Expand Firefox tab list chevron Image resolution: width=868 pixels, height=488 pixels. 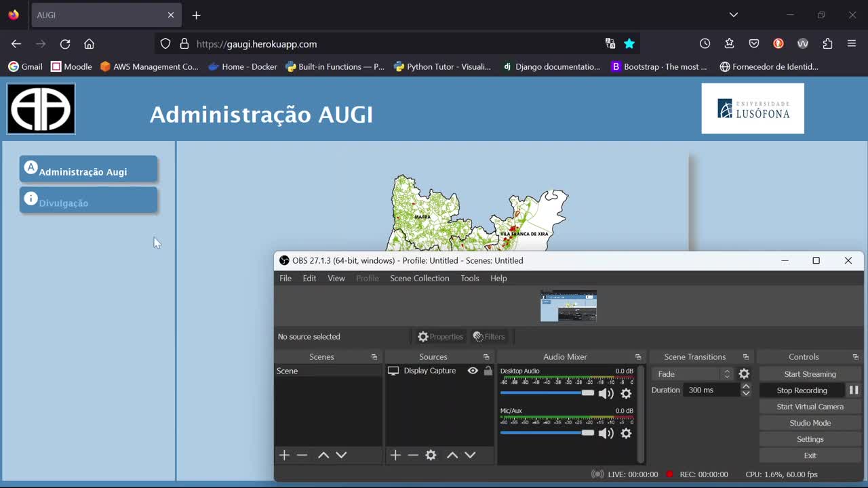click(x=733, y=15)
